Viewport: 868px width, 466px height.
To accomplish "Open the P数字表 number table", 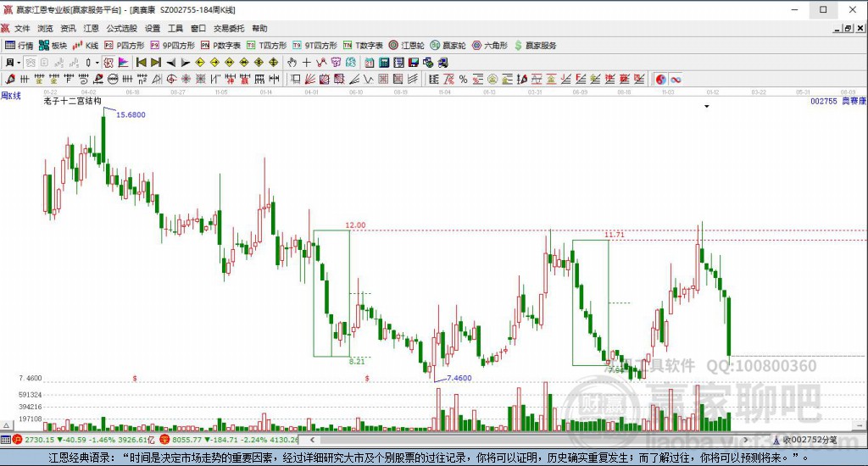I will pyautogui.click(x=220, y=46).
